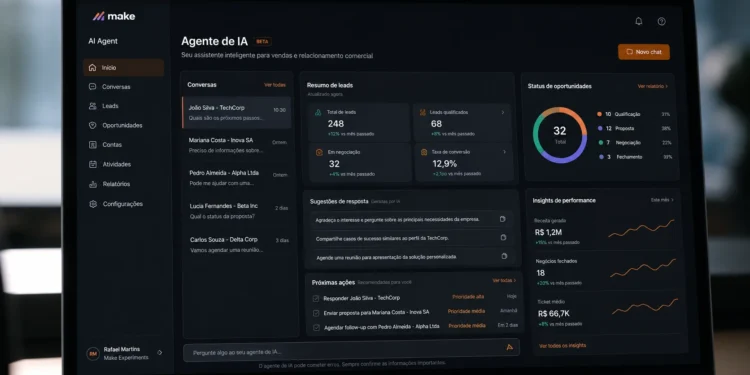Open João Silva - TechCorp conversation
Image resolution: width=750 pixels, height=375 pixels.
[236, 113]
